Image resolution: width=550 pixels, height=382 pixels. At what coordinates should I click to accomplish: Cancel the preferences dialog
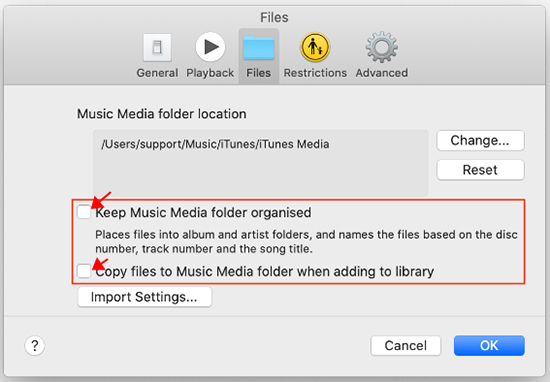[x=405, y=346]
